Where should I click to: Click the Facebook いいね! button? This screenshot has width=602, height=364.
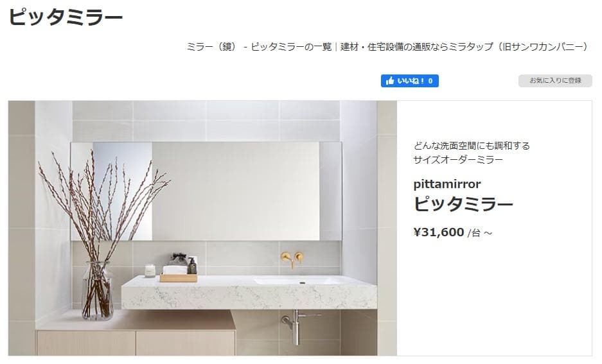pyautogui.click(x=410, y=81)
